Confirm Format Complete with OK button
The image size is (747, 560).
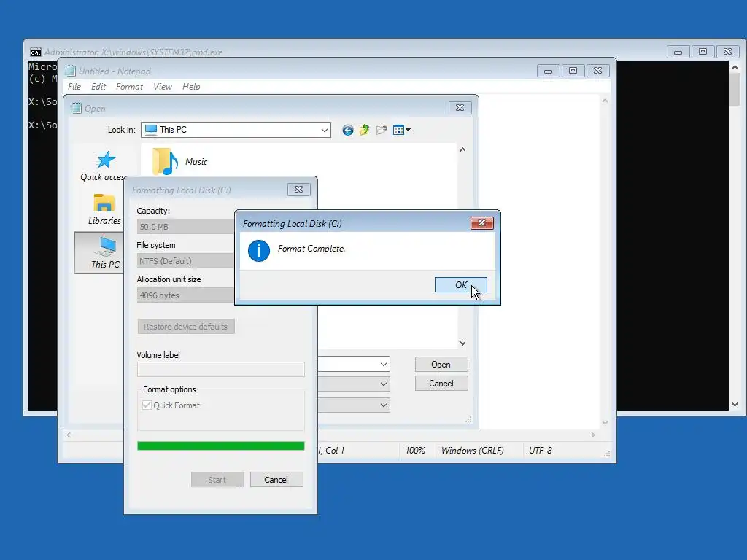click(x=461, y=285)
